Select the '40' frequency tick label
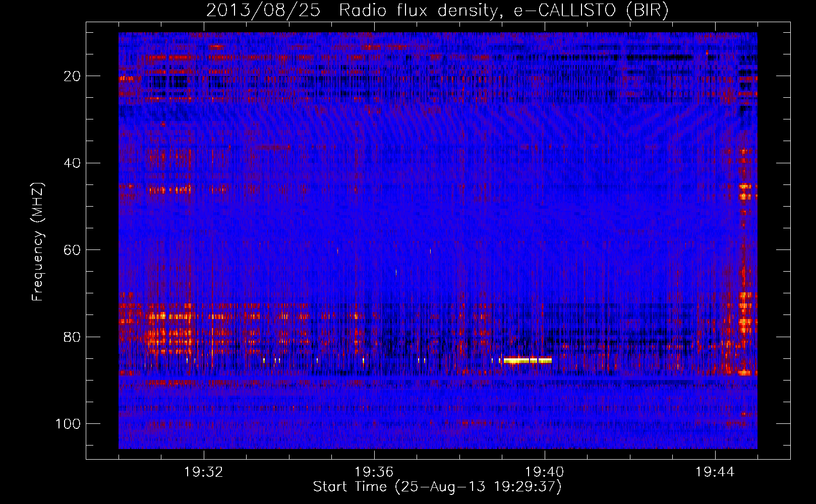 [x=73, y=163]
